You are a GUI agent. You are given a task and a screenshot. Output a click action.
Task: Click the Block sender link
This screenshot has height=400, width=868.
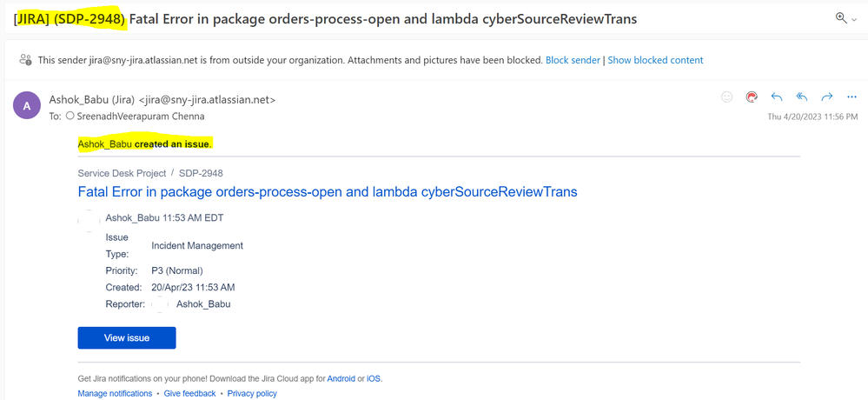coord(573,60)
